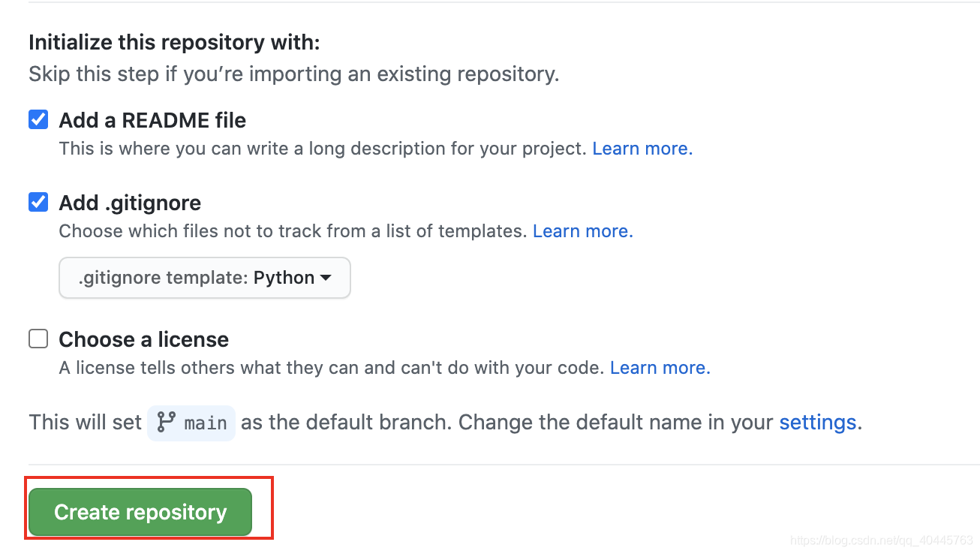Click the blog.csdn.net watermark URL
The width and height of the screenshot is (980, 554).
coord(882,540)
